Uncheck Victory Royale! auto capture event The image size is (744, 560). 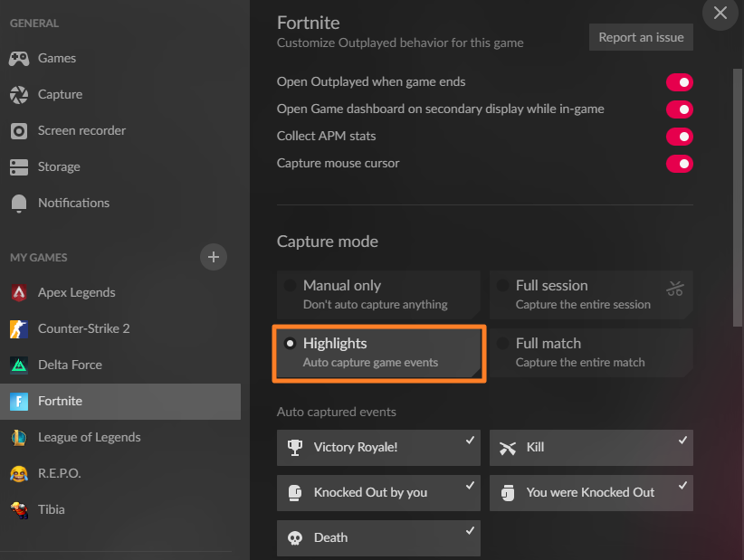pos(378,448)
